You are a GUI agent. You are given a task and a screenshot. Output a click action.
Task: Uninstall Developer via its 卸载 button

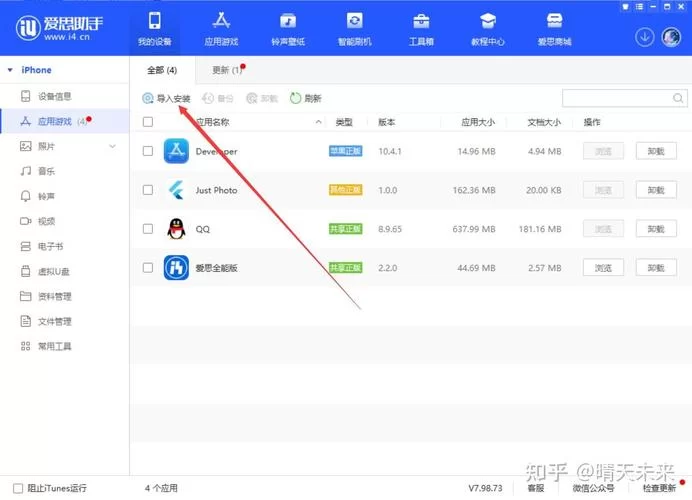[656, 151]
